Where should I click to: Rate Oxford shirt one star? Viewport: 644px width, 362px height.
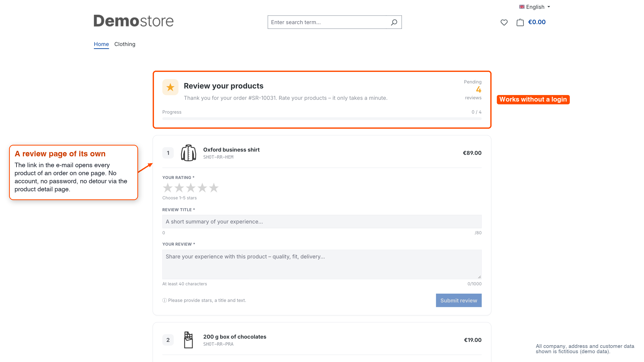168,188
